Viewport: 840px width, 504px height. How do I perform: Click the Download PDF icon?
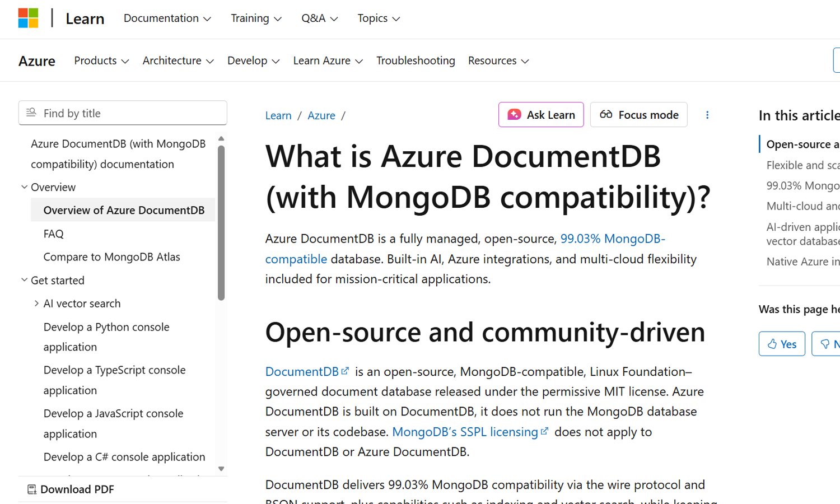tap(32, 489)
